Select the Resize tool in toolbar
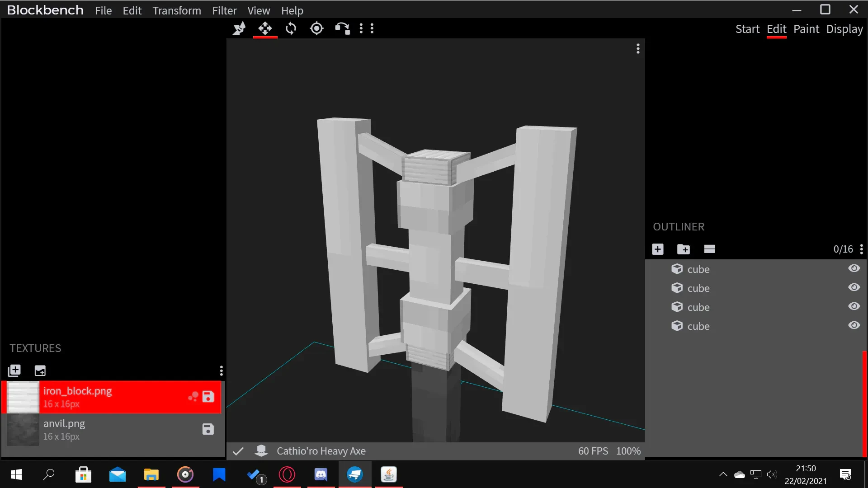The width and height of the screenshot is (868, 488). tap(239, 28)
